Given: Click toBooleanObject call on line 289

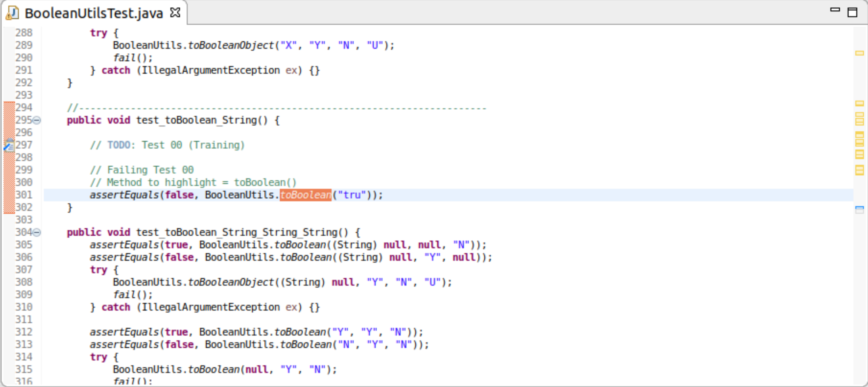Looking at the screenshot, I should [x=231, y=46].
